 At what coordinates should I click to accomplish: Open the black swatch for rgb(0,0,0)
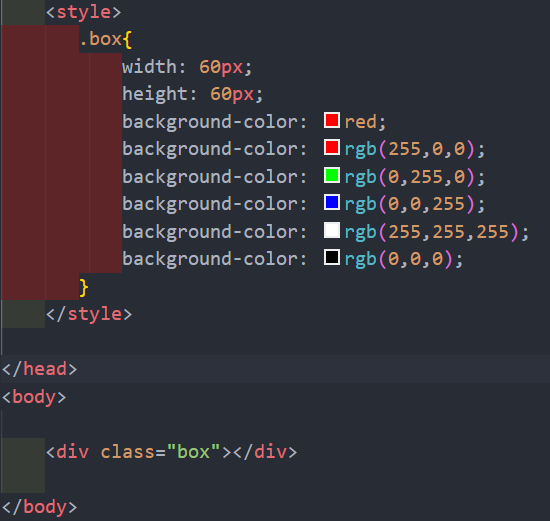[x=331, y=258]
